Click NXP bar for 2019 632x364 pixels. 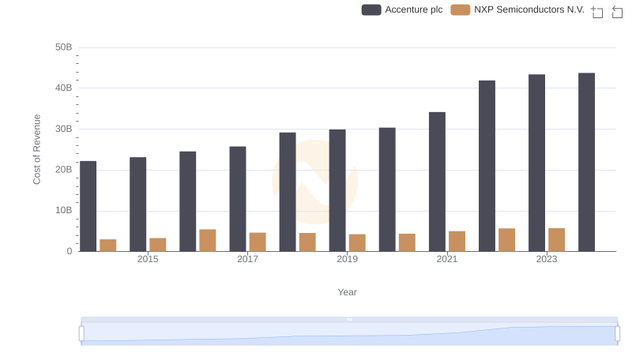pos(357,243)
